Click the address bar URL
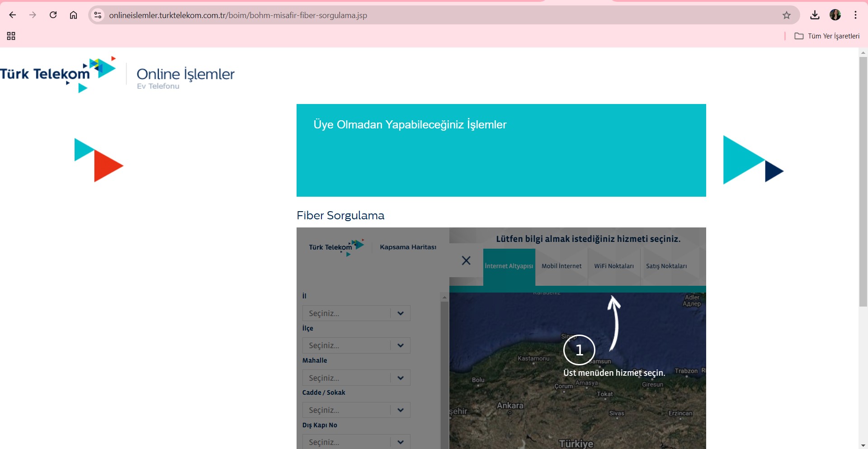The height and width of the screenshot is (449, 868). (238, 15)
